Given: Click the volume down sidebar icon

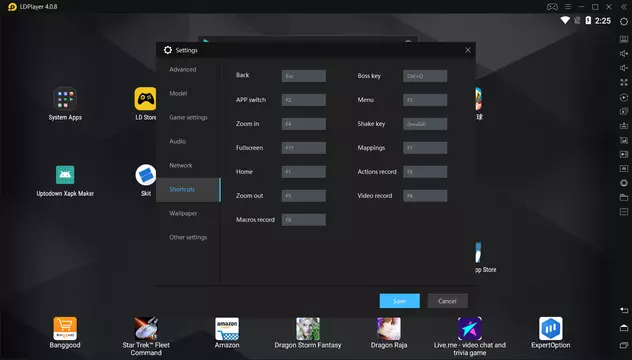Looking at the screenshot, I should click(624, 68).
